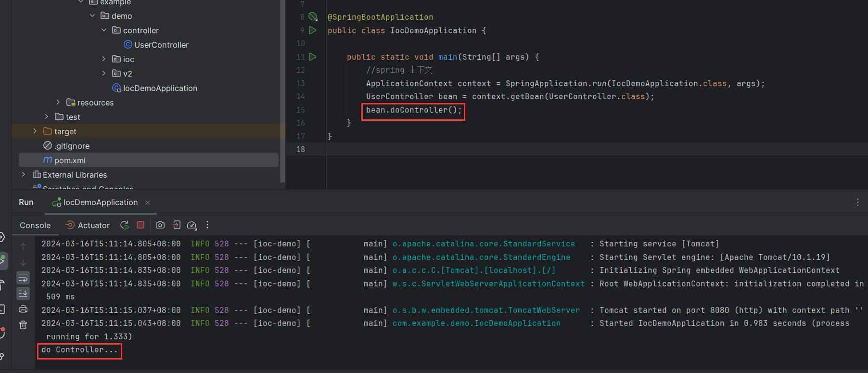Click the External Libraries icon
868x373 pixels.
coord(37,174)
